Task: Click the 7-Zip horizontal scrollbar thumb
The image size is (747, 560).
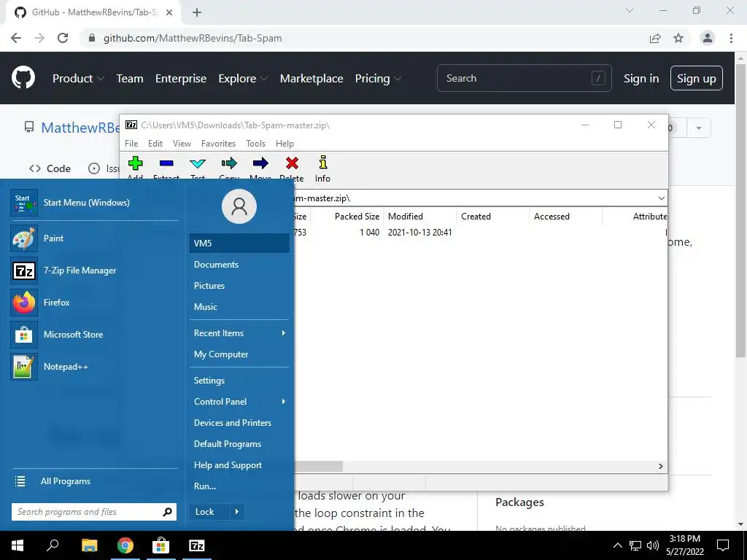Action: (319, 466)
